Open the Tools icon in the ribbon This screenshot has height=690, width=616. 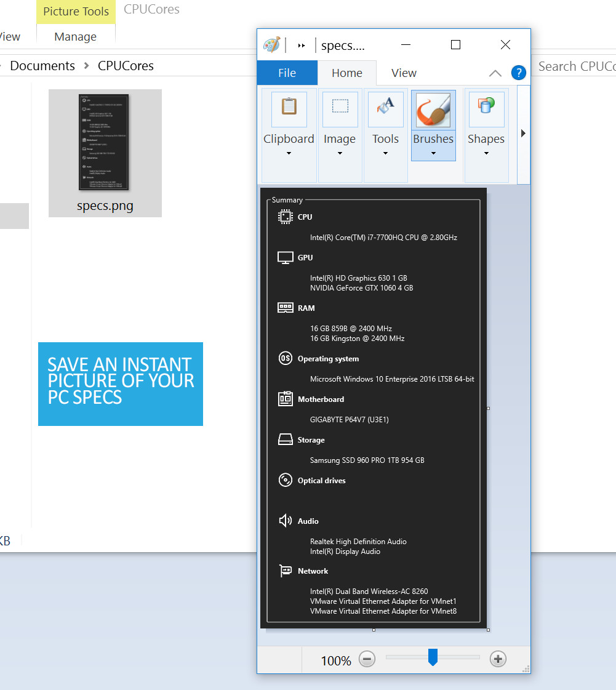pyautogui.click(x=385, y=110)
